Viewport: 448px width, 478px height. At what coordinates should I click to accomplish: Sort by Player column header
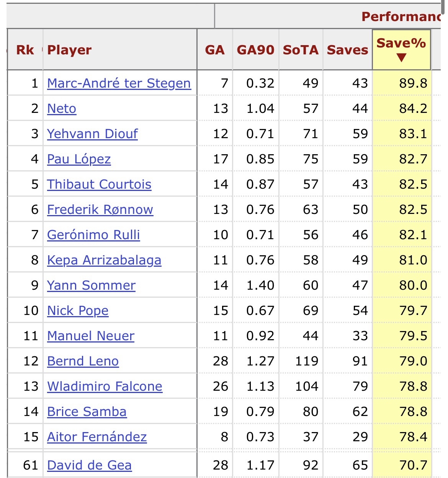(x=69, y=50)
